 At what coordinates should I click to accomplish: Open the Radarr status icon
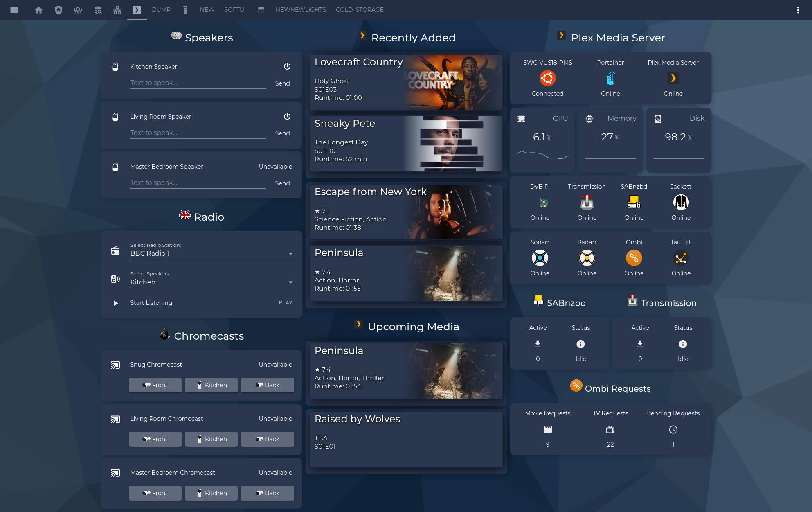point(587,258)
